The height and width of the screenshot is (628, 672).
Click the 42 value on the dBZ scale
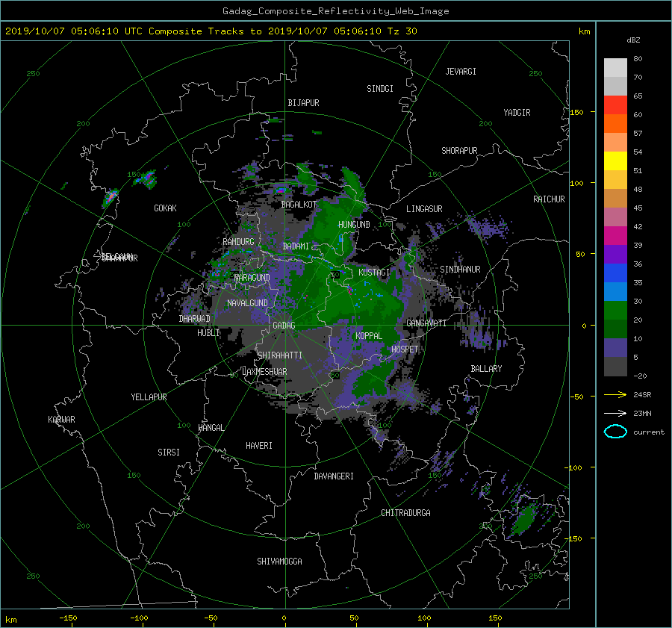tap(638, 227)
